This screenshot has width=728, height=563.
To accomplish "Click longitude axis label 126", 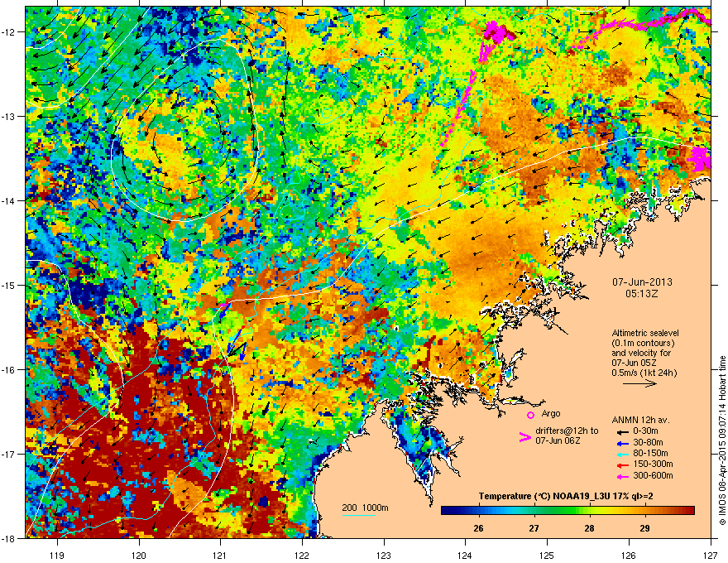I will coord(629,555).
